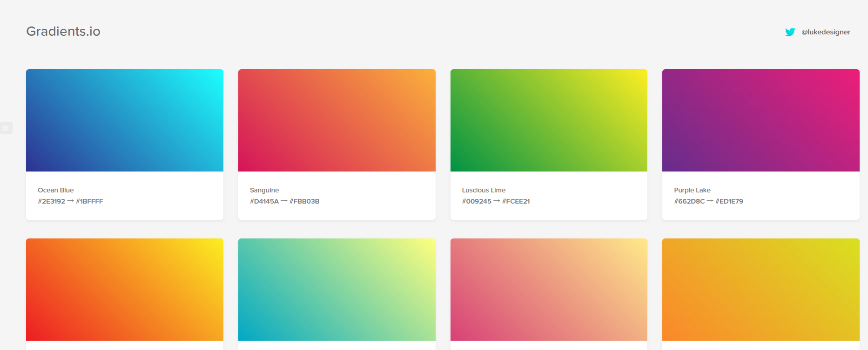Open the red-to-yellow gradient thumbnail
Image resolution: width=868 pixels, height=350 pixels.
pyautogui.click(x=125, y=290)
